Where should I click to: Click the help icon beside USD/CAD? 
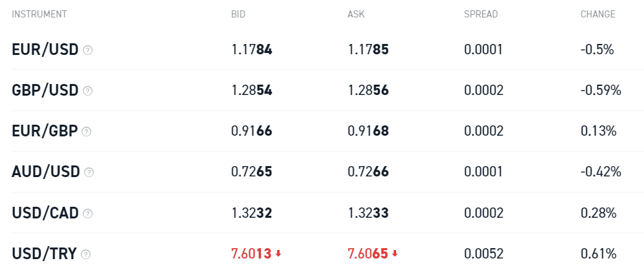click(87, 213)
